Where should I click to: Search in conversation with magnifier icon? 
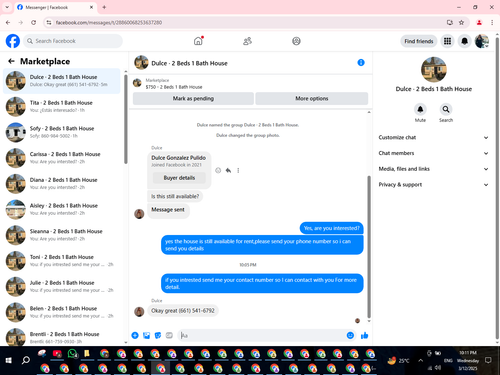(446, 109)
